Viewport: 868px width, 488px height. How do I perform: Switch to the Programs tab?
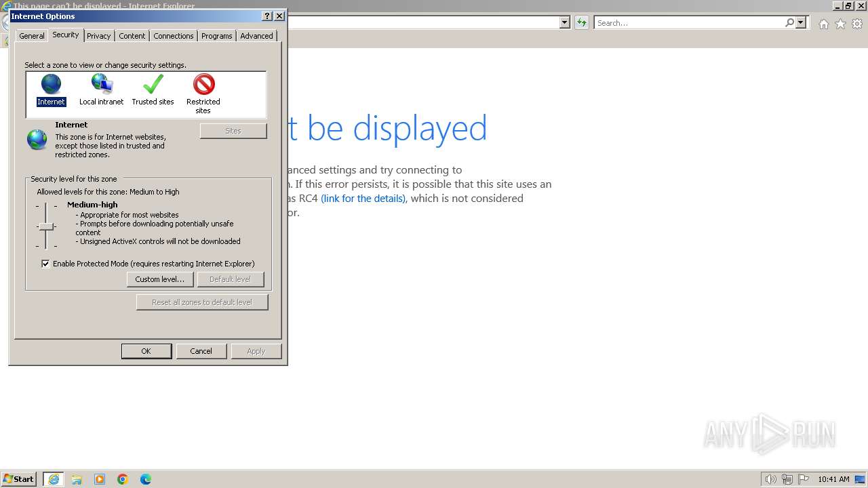coord(217,36)
